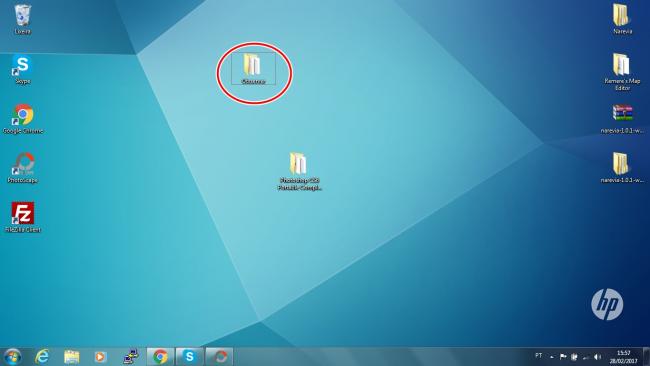Switch to Skype window in taskbar
The image size is (650, 366).
coord(189,356)
